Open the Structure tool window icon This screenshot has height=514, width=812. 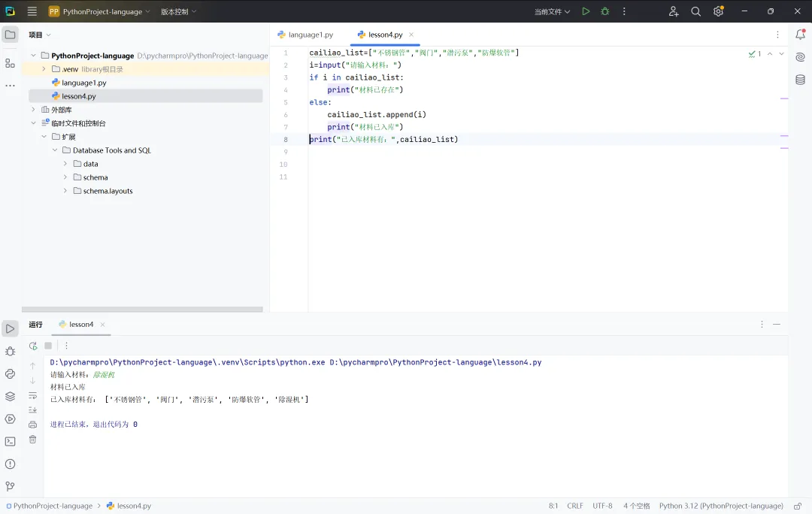click(x=10, y=63)
